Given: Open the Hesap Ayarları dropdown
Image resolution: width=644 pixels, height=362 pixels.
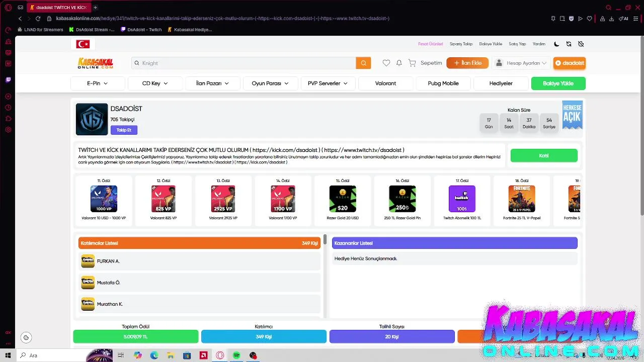Looking at the screenshot, I should (x=521, y=63).
